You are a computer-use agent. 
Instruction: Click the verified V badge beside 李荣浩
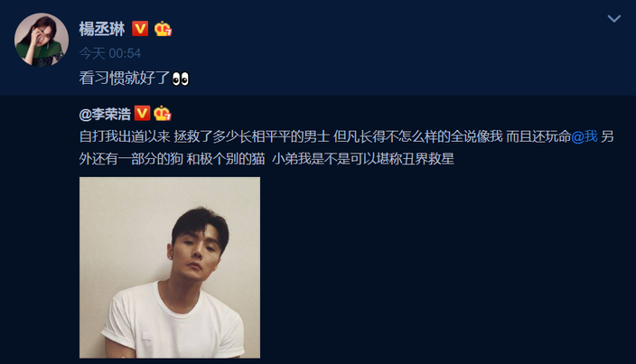point(142,113)
